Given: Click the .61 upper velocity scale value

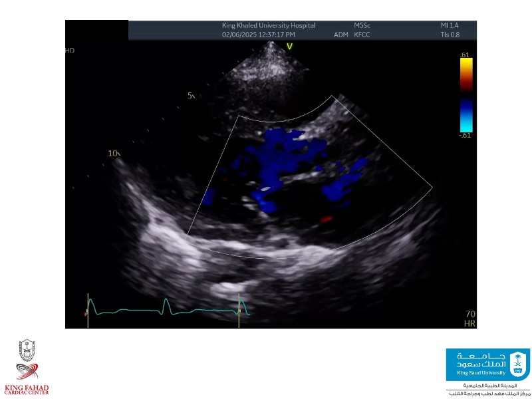Looking at the screenshot, I should click(465, 54).
